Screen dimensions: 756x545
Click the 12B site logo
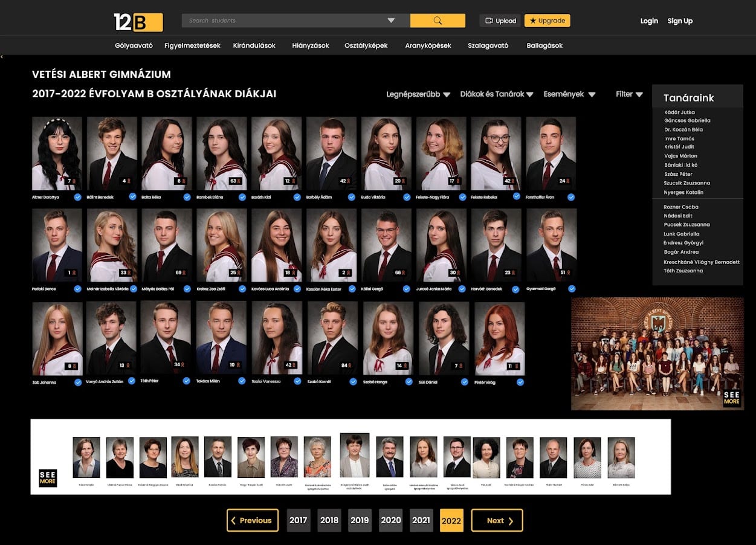(138, 22)
